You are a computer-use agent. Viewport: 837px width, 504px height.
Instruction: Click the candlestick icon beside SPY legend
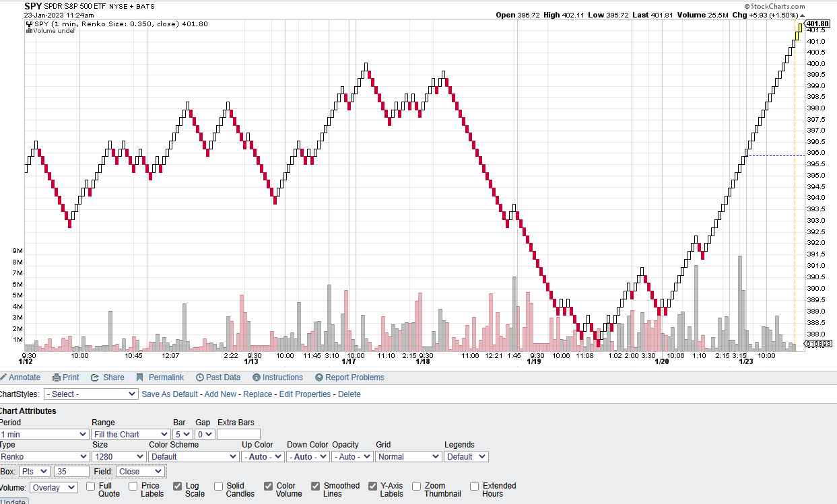[29, 24]
